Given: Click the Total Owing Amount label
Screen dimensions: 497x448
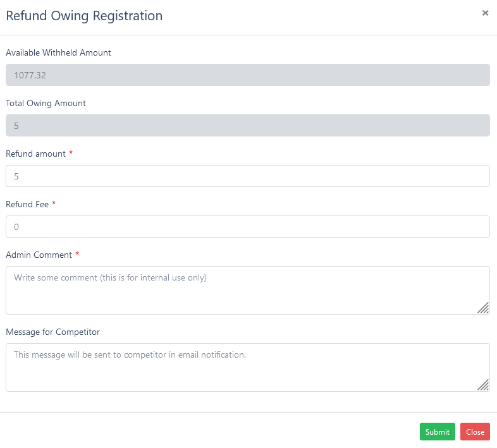Looking at the screenshot, I should (x=46, y=103).
